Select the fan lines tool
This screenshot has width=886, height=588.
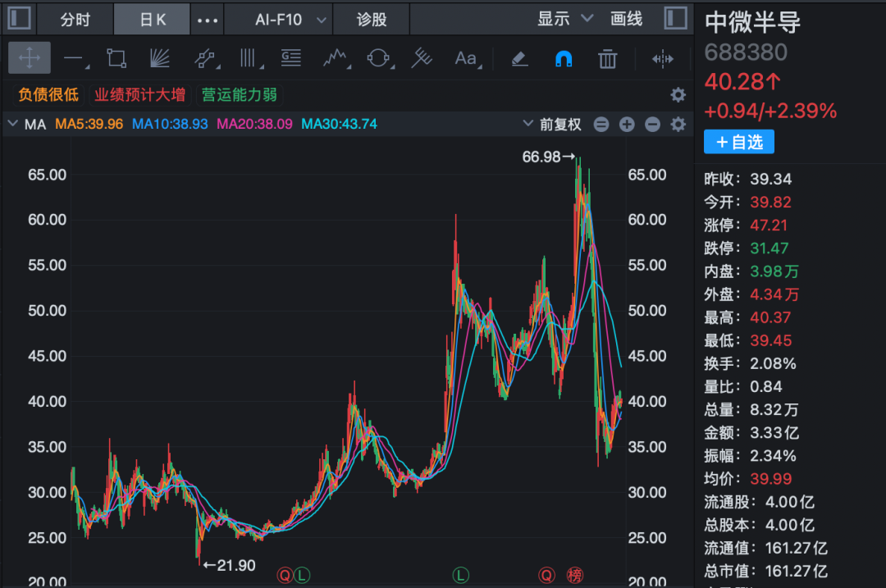click(x=160, y=58)
